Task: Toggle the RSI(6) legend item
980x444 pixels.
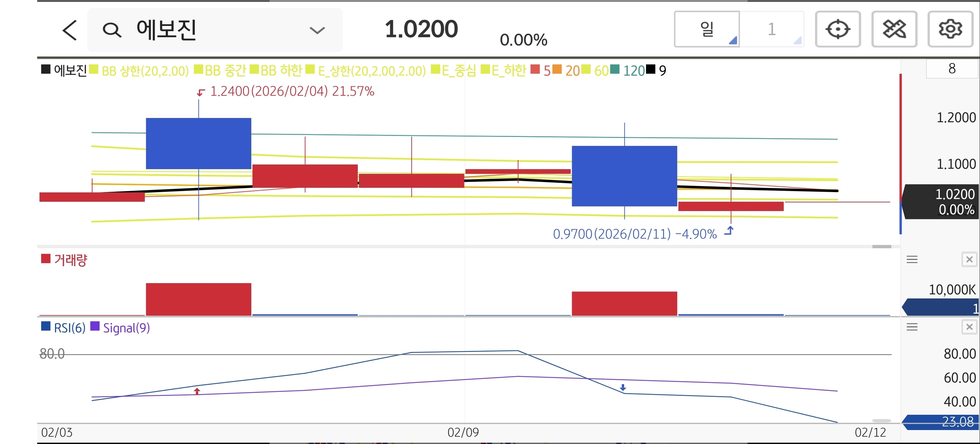Action: [69, 328]
